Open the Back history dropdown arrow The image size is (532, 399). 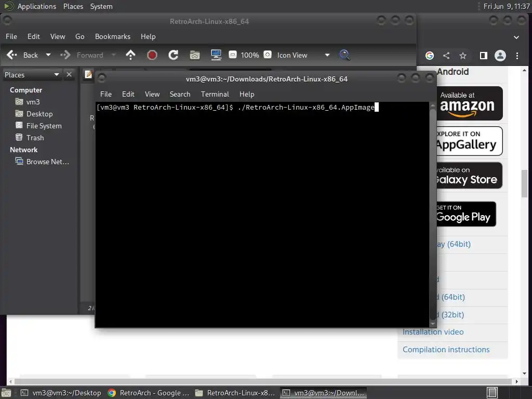click(x=48, y=55)
